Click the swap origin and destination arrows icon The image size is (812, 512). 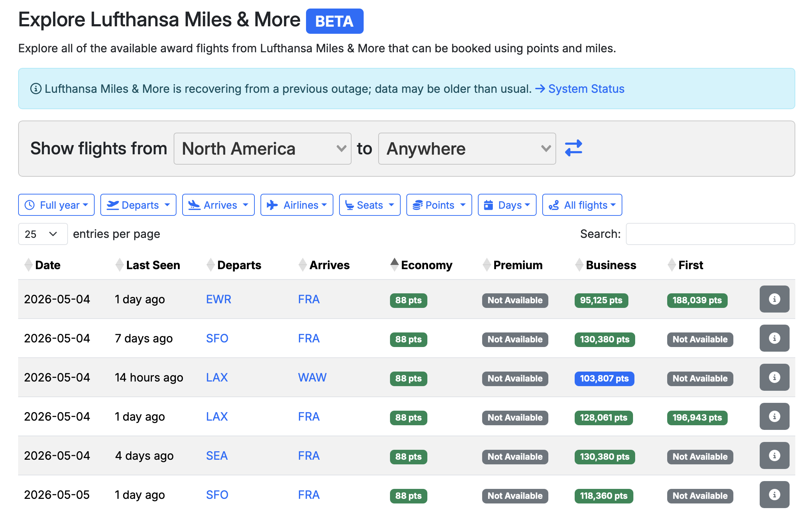pos(573,148)
